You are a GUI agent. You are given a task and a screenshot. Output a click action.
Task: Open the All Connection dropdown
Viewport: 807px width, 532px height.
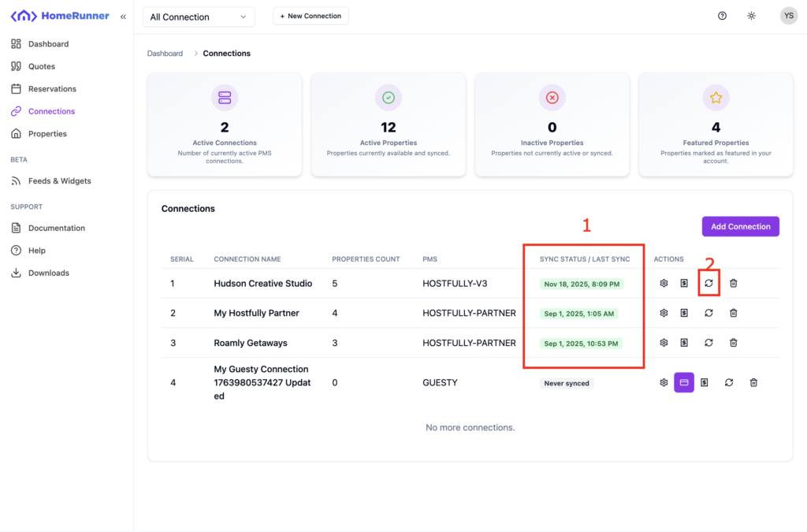click(199, 17)
